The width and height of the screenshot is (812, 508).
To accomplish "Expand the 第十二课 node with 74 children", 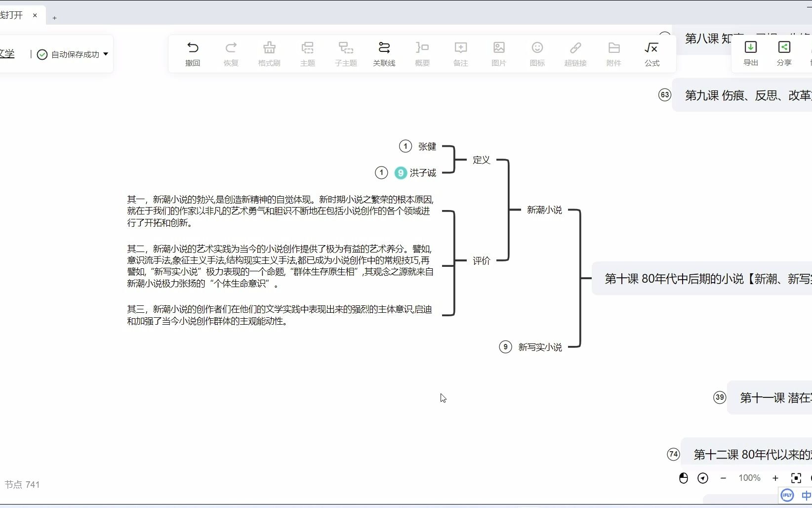I will click(673, 454).
